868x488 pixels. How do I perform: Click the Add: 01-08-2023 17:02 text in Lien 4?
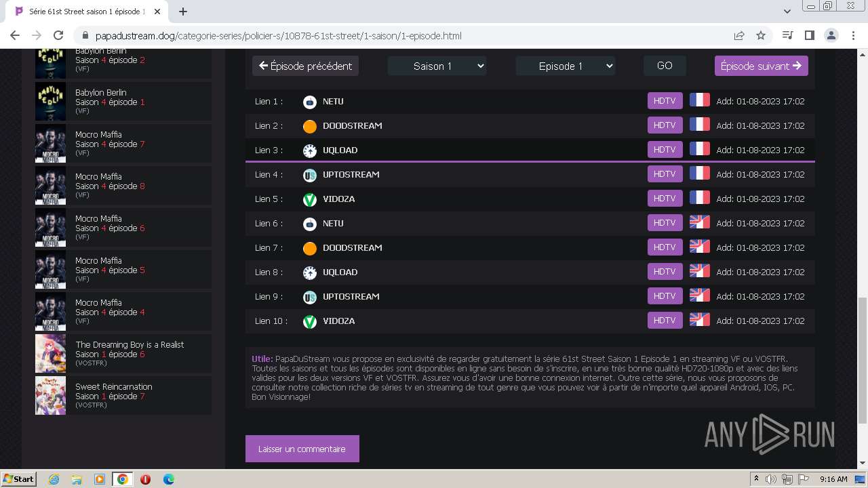(760, 175)
